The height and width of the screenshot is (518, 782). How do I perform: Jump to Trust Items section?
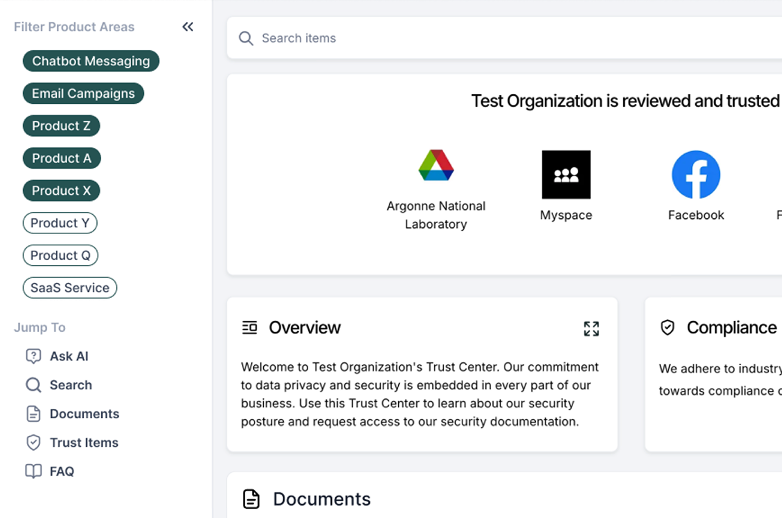(x=84, y=442)
